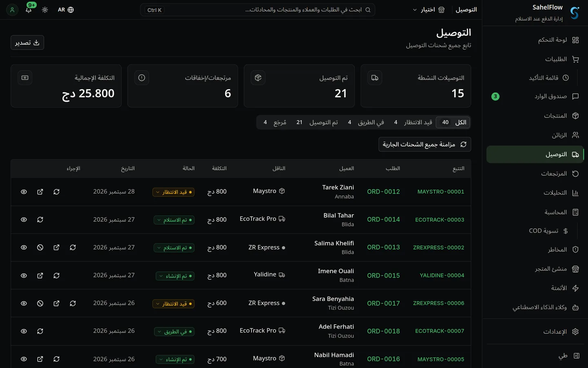
Task: Open user profile avatar
Action: point(12,10)
